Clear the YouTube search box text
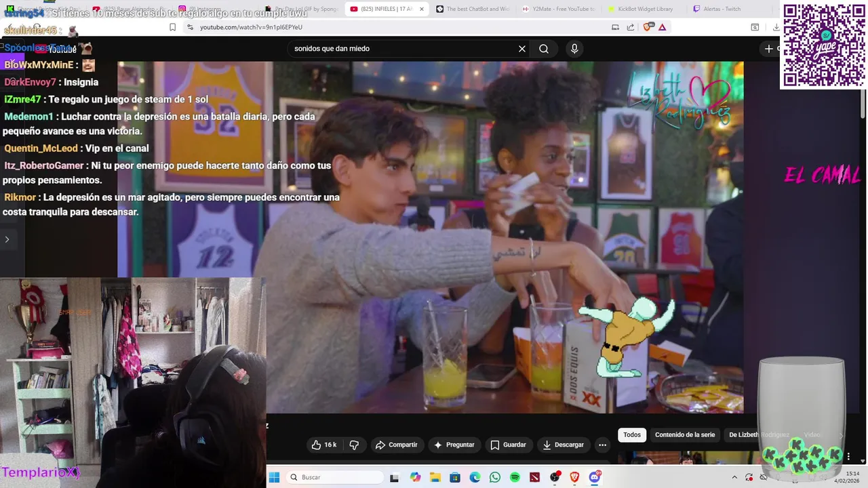Image resolution: width=868 pixels, height=488 pixels. [522, 49]
